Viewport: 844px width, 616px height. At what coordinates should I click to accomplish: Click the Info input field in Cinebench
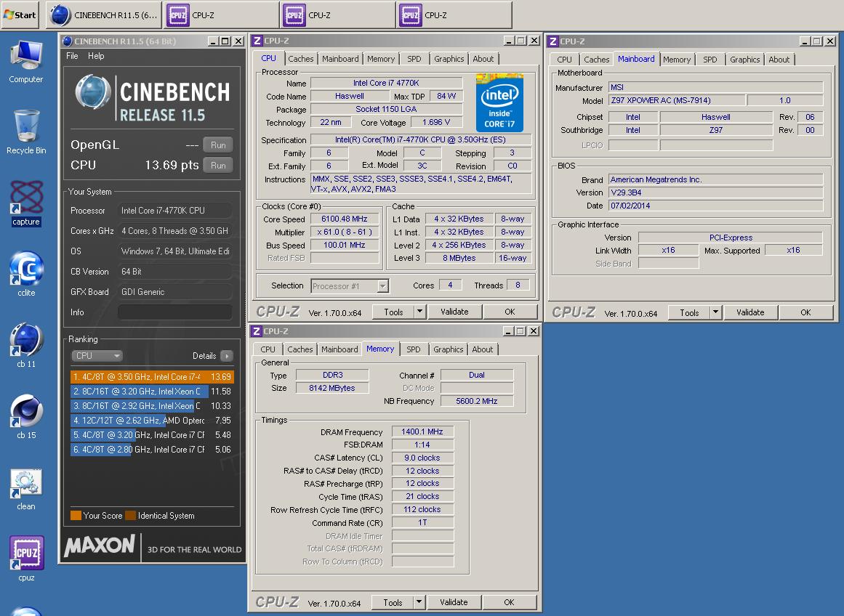coord(175,312)
